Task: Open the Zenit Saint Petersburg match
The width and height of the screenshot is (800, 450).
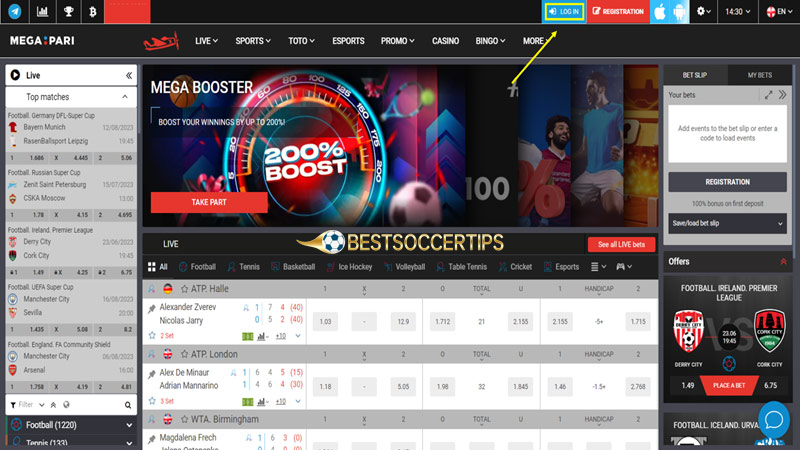Action: [71, 191]
